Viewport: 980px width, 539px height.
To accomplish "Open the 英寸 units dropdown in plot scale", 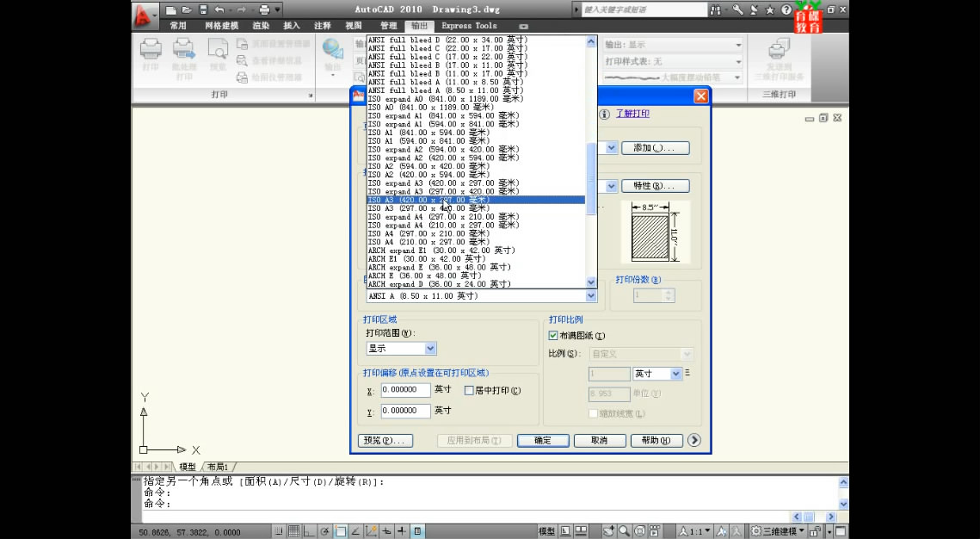I will point(676,374).
